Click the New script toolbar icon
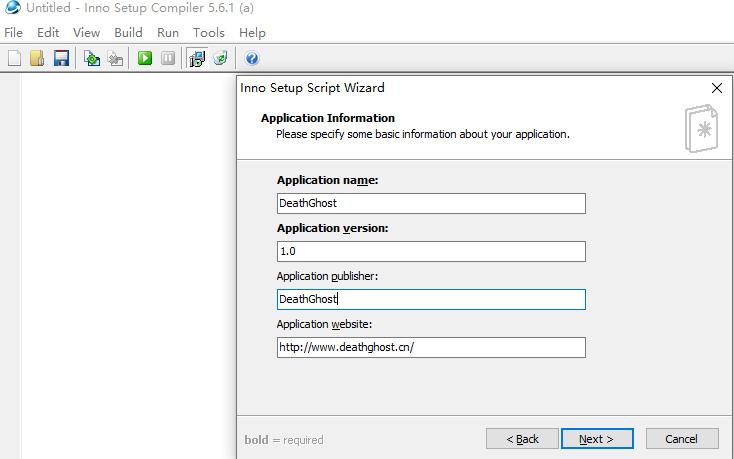 [15, 58]
